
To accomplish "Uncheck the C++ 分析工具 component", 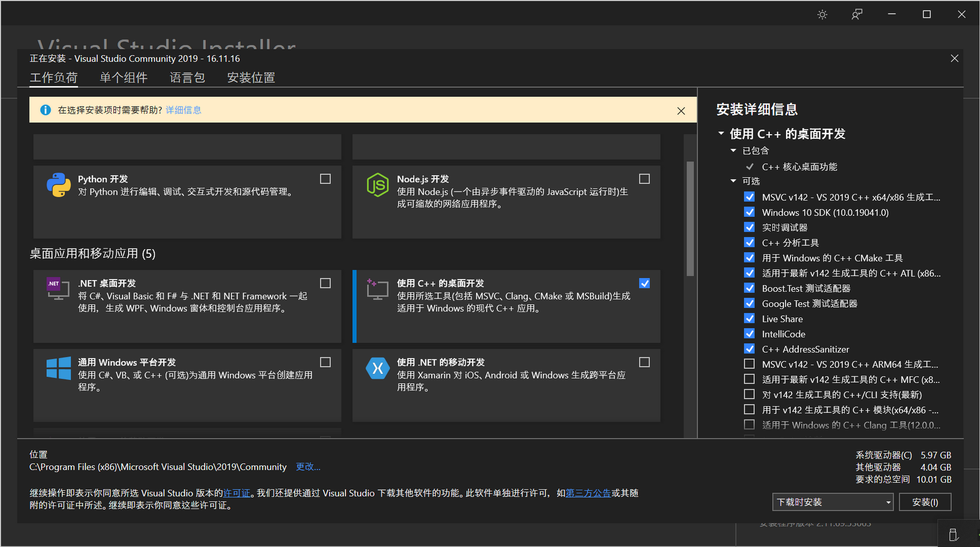I will (749, 242).
